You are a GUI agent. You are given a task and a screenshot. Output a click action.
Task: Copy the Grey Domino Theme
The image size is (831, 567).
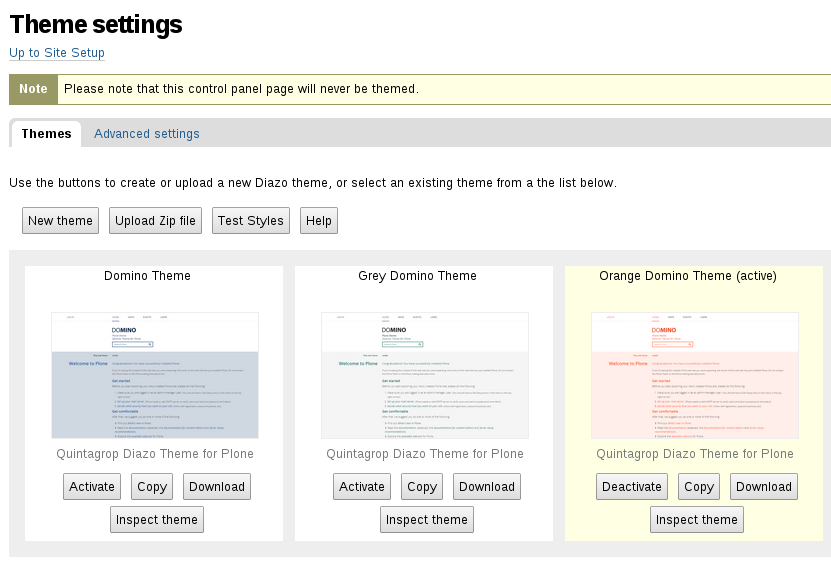(x=422, y=487)
